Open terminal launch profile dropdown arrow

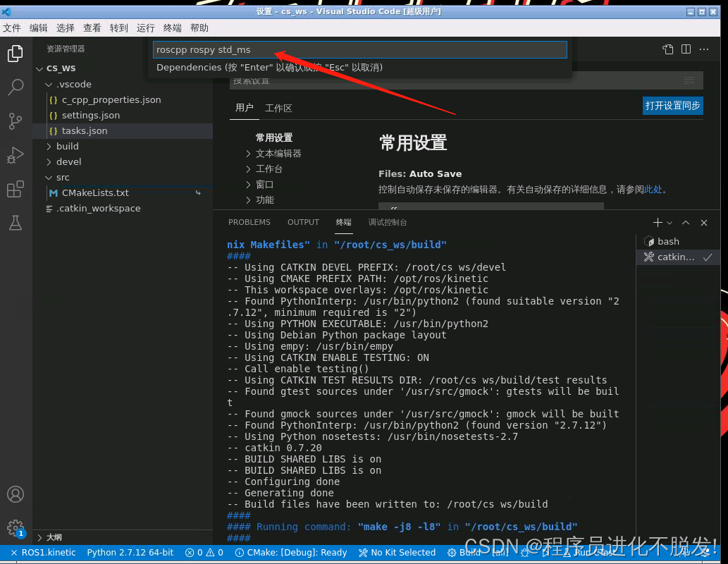[x=670, y=223]
